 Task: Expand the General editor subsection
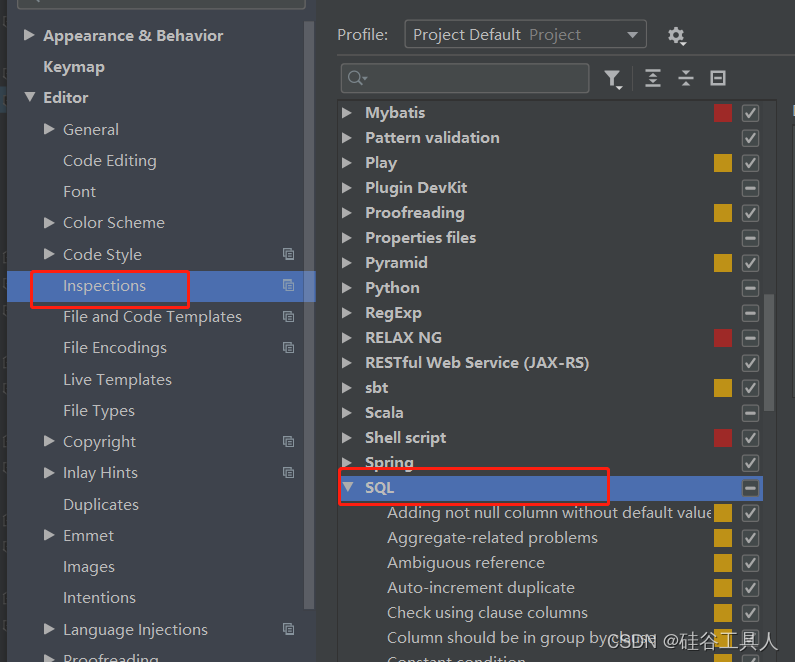click(49, 129)
